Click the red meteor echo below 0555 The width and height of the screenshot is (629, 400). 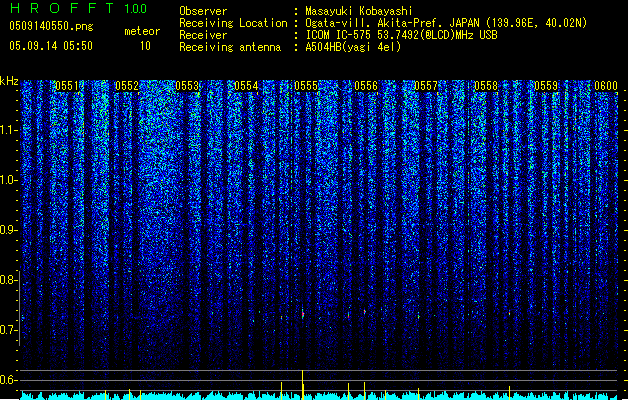click(x=303, y=314)
